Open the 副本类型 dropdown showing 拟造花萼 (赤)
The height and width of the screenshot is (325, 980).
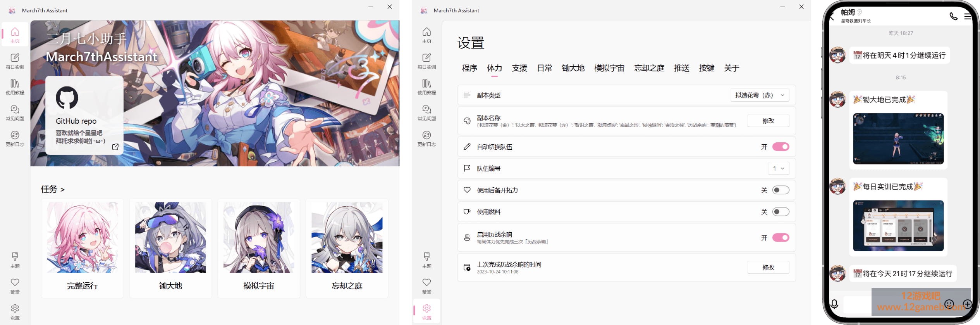pyautogui.click(x=760, y=95)
